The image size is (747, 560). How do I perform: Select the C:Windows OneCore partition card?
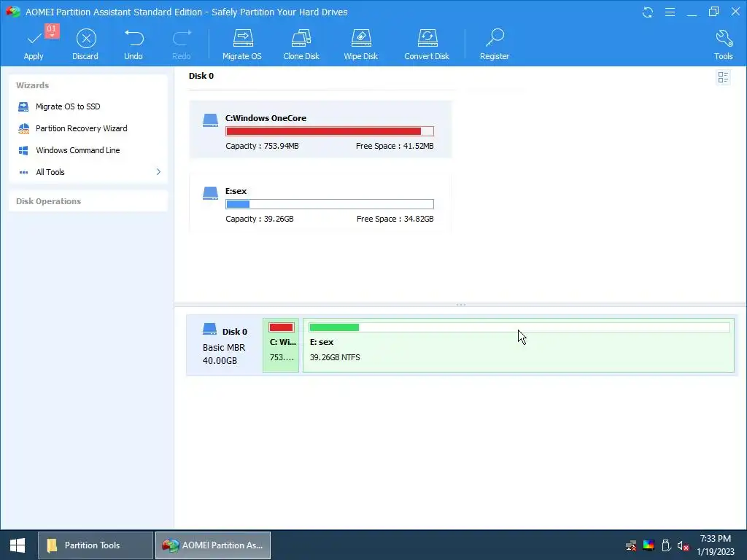click(x=321, y=129)
